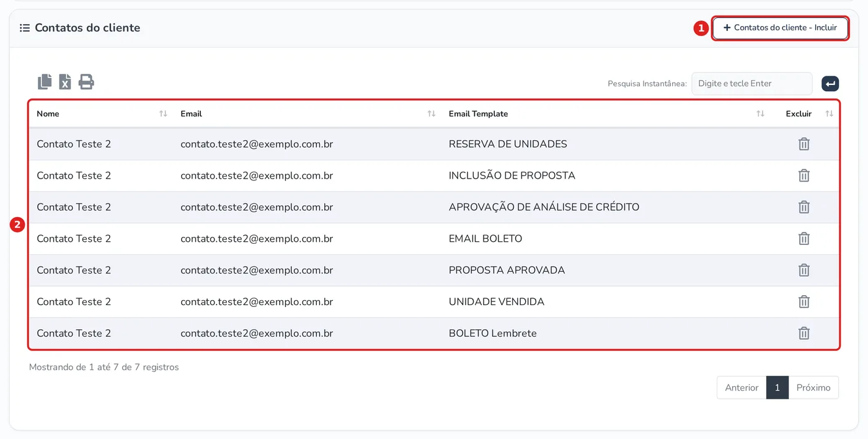868x439 pixels.
Task: Click Contato Teste 2 in BOLETO Lembrete row
Action: (74, 333)
